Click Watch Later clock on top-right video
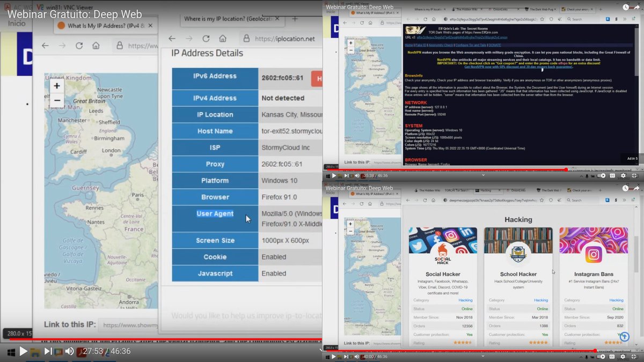 [x=626, y=8]
